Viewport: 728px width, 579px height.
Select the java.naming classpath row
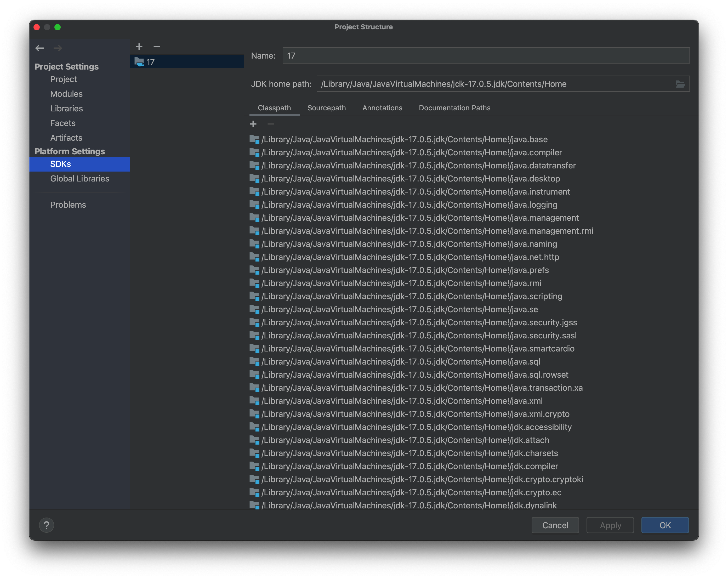pyautogui.click(x=471, y=244)
